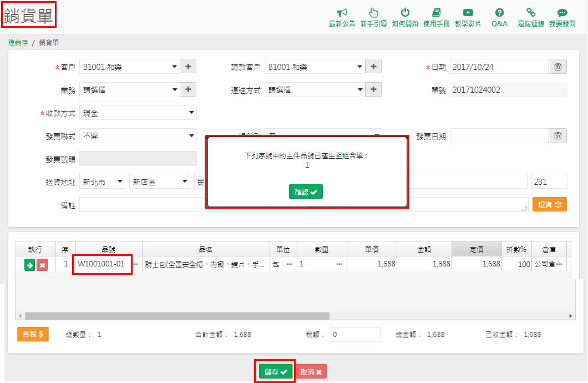
Task: Click 日期 field 2017/10/24
Action: click(x=499, y=67)
